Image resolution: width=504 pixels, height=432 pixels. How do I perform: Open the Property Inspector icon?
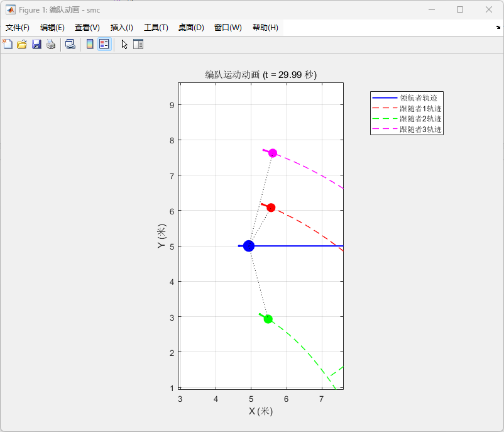[138, 44]
